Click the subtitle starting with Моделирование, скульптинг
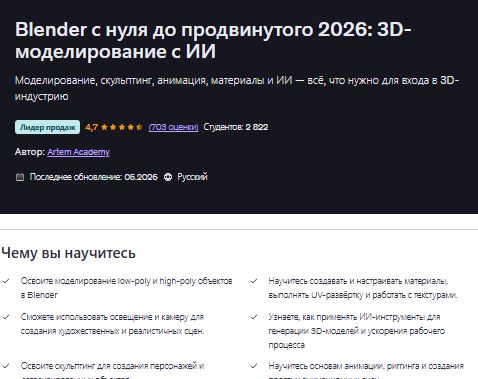Screen dimensions: 478x379 pyautogui.click(x=237, y=88)
